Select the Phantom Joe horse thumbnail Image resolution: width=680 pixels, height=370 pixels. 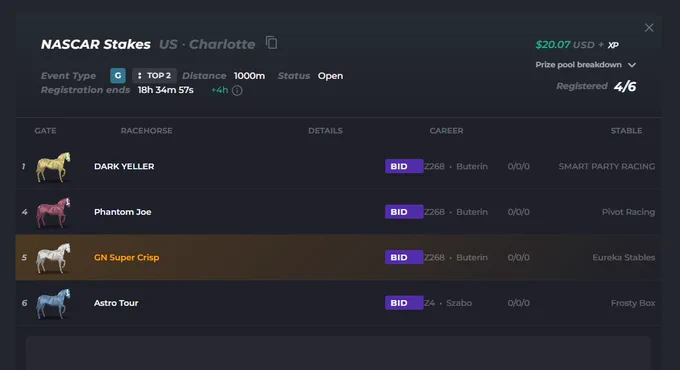[x=53, y=212]
